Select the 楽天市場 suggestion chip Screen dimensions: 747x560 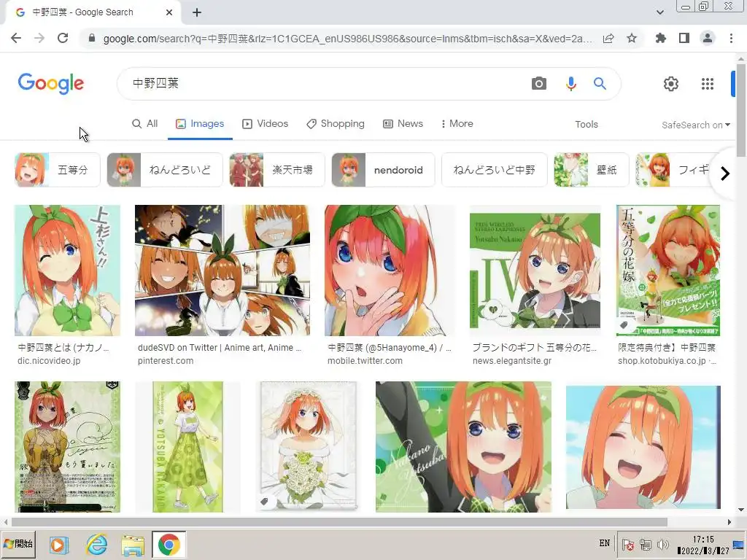click(277, 170)
